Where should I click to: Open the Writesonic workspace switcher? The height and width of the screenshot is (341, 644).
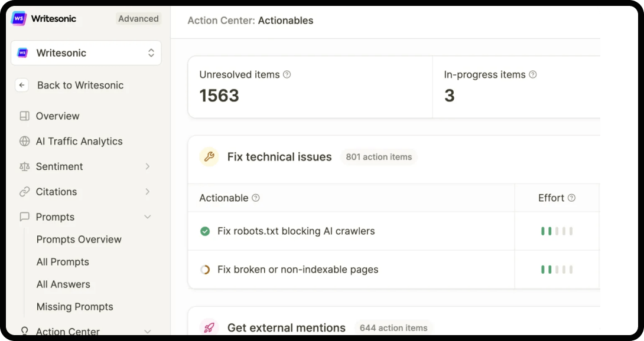(86, 53)
